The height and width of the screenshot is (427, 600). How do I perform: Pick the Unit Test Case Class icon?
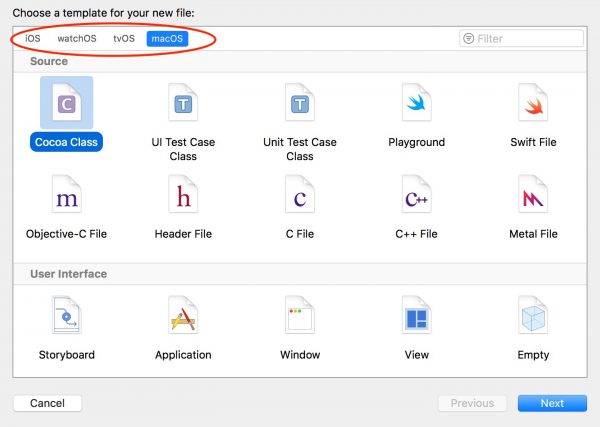[x=300, y=103]
